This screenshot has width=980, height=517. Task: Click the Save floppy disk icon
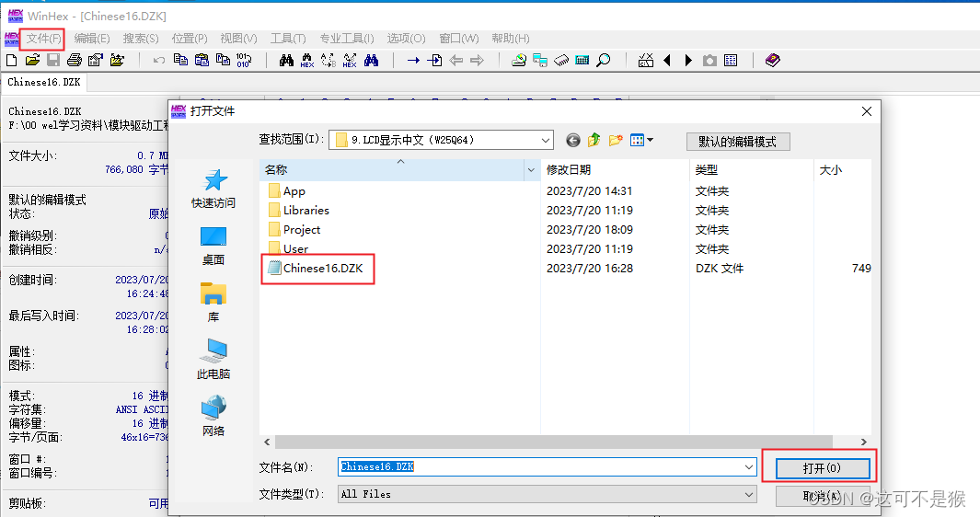click(53, 60)
